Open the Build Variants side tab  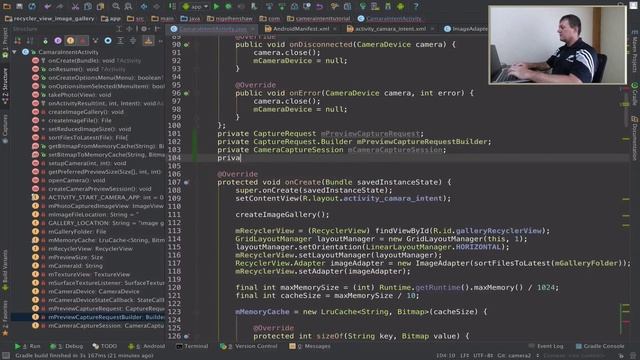pos(5,269)
